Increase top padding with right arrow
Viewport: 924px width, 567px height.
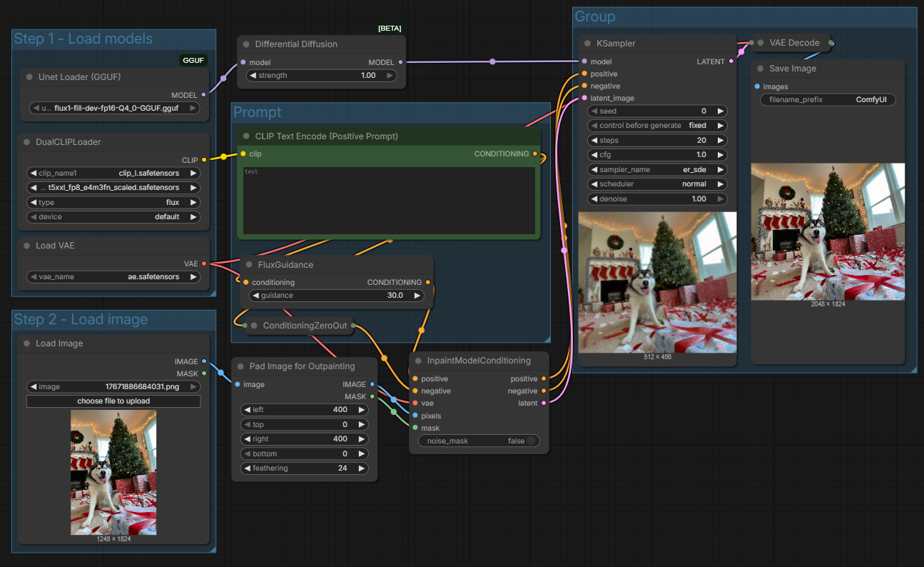coord(362,424)
